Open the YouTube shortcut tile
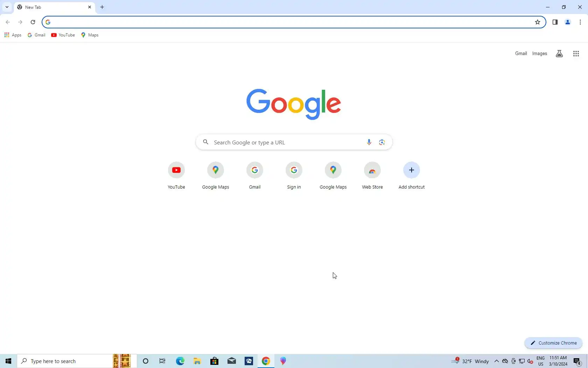Screen dimensions: 588x368 [x=176, y=176]
